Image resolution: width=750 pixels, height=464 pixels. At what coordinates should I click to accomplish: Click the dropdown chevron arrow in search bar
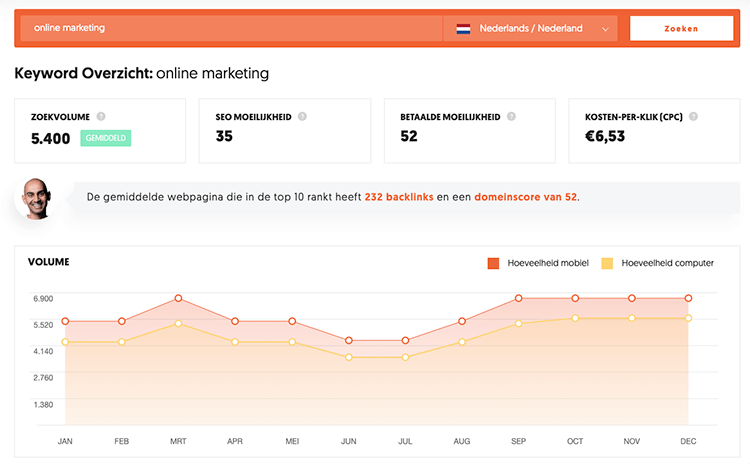(606, 29)
